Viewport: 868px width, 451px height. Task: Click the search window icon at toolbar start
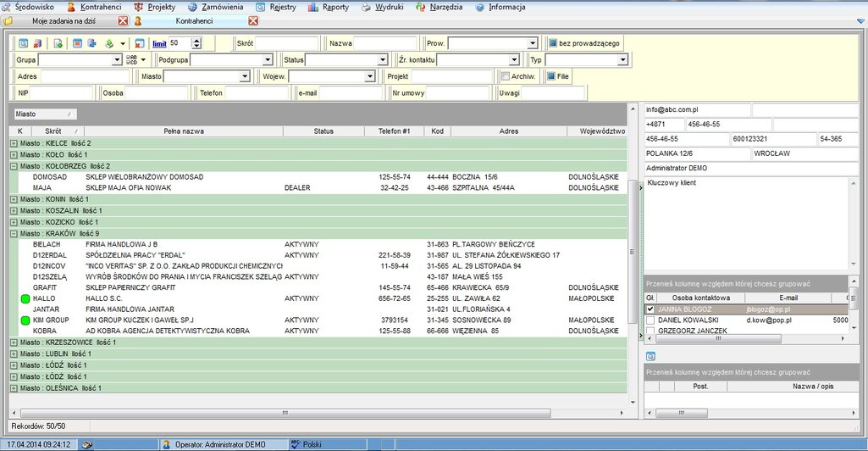point(23,43)
